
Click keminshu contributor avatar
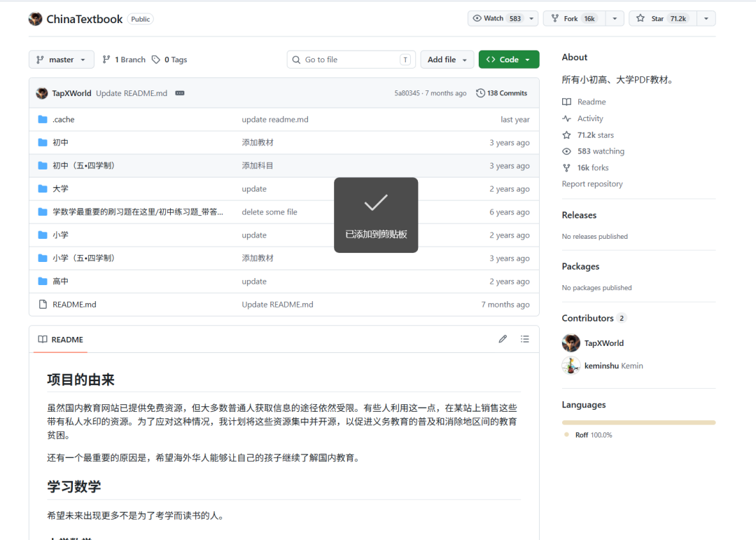(571, 366)
